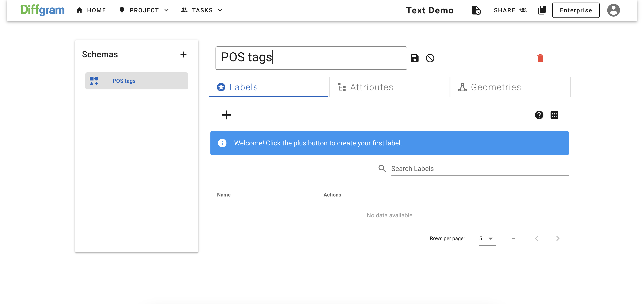Cancel schema name editing icon
The width and height of the screenshot is (644, 304).
pos(430,58)
